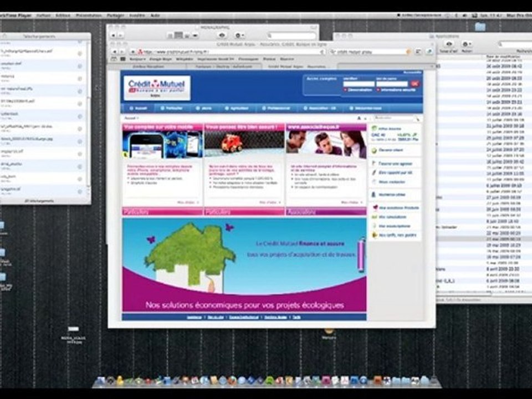
Task: Click the Finder back arrow button
Action: (113, 35)
